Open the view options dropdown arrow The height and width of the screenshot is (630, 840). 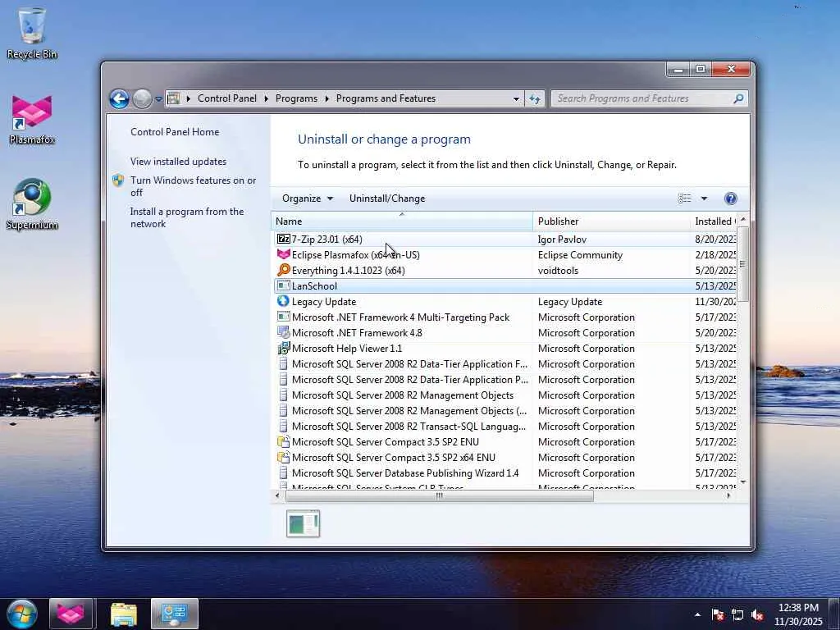pyautogui.click(x=704, y=199)
